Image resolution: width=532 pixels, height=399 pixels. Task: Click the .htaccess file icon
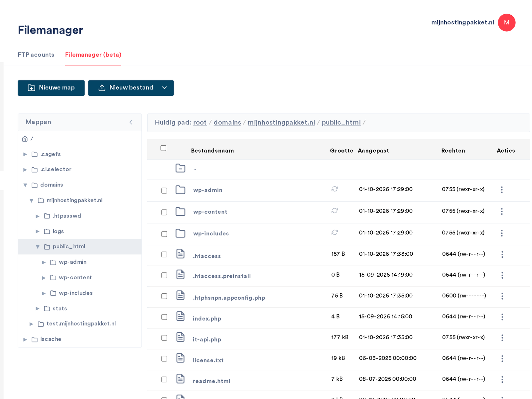point(180,254)
